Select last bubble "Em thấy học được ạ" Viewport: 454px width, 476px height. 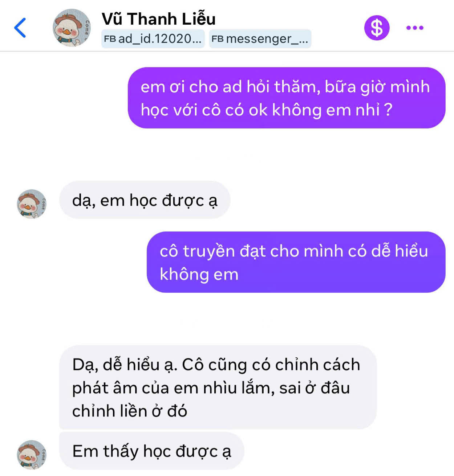coord(152,451)
